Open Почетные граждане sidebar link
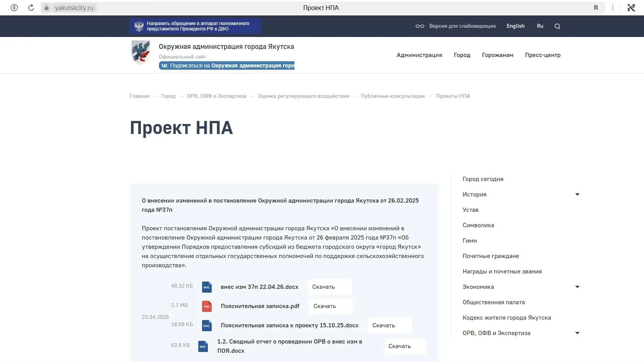Screen dimensions: 644x362 (491, 256)
